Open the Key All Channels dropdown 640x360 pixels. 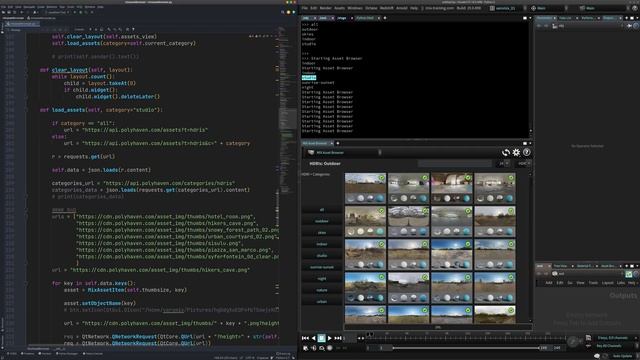(x=616, y=346)
